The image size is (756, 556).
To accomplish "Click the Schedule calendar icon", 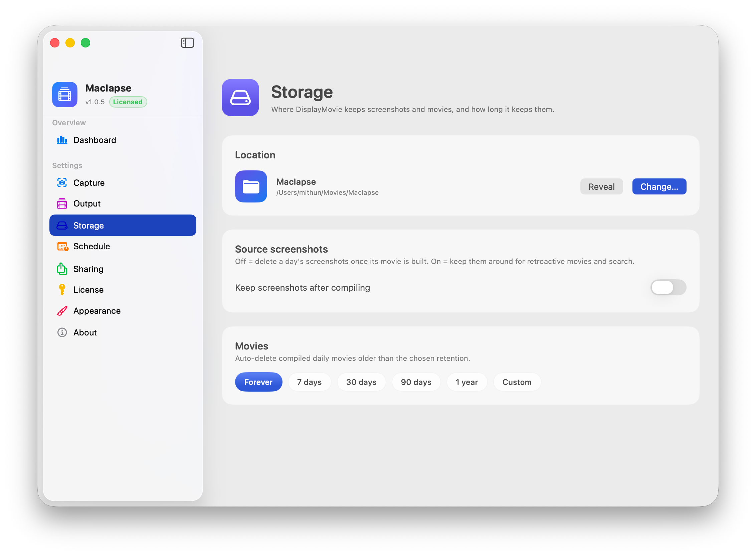I will click(62, 246).
